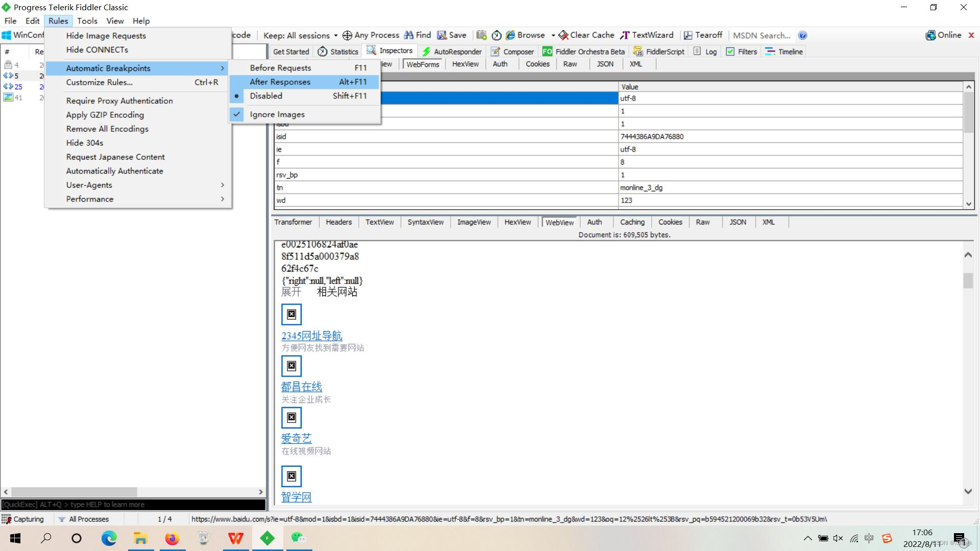The width and height of the screenshot is (980, 551).
Task: Click the 爱奇艺 hyperlink
Action: tap(296, 438)
